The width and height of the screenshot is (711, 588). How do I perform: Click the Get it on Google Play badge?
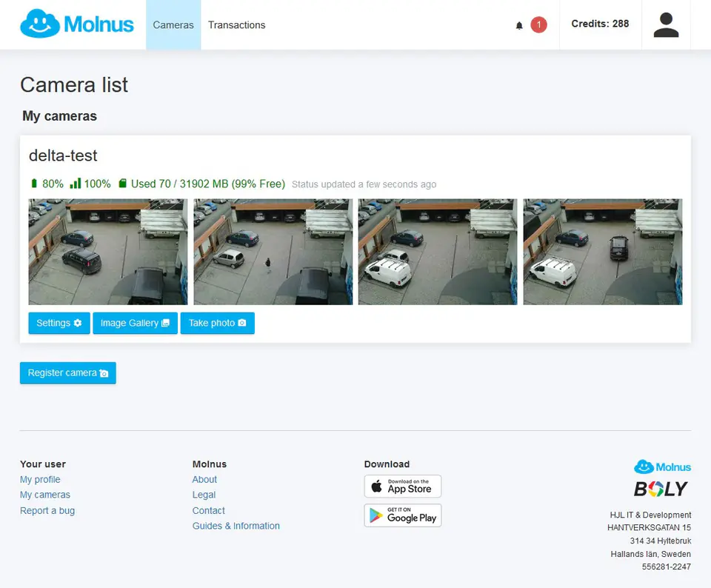click(x=402, y=515)
